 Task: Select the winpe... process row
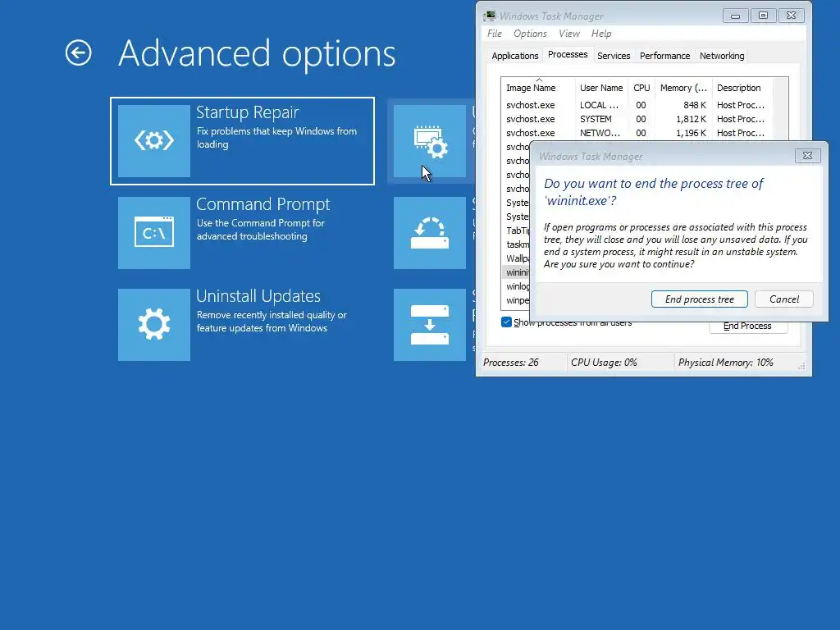point(517,300)
